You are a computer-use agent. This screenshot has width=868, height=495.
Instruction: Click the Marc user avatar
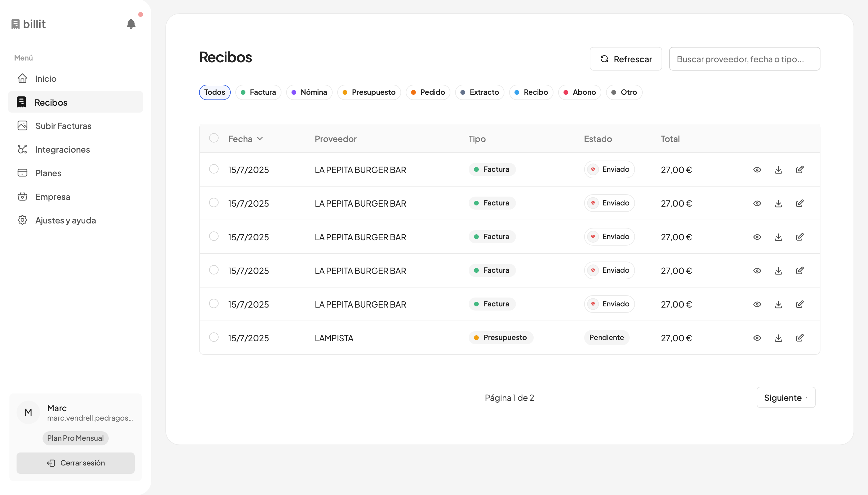click(28, 412)
